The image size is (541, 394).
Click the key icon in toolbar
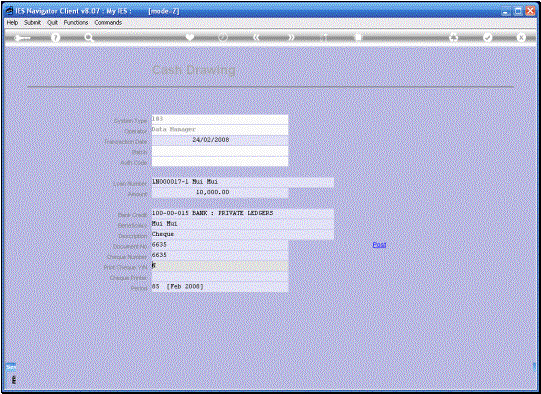[x=22, y=38]
